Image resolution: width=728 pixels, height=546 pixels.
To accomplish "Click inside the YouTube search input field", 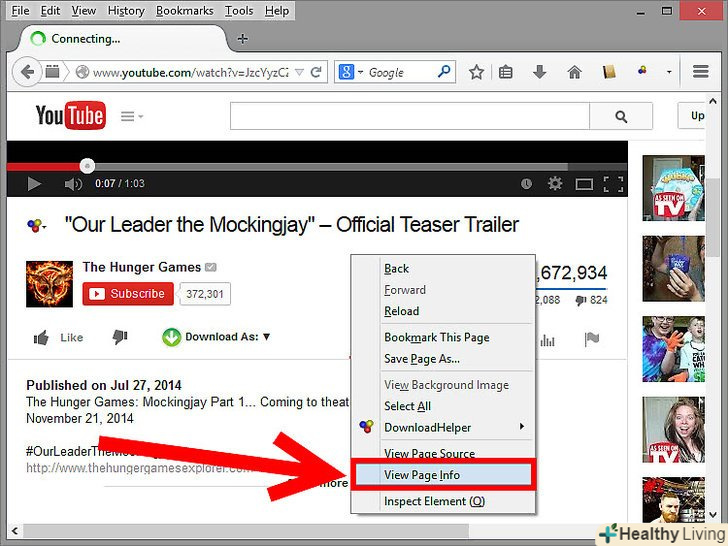I will tap(410, 116).
